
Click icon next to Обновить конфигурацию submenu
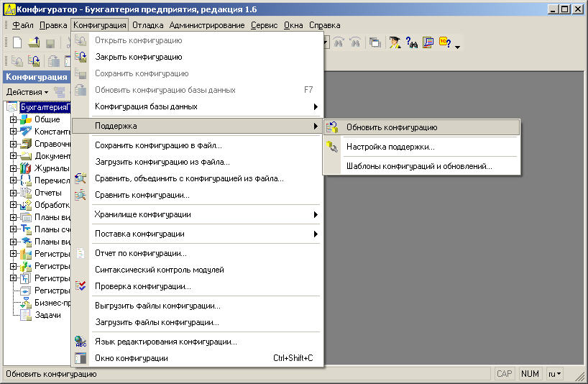coord(332,127)
